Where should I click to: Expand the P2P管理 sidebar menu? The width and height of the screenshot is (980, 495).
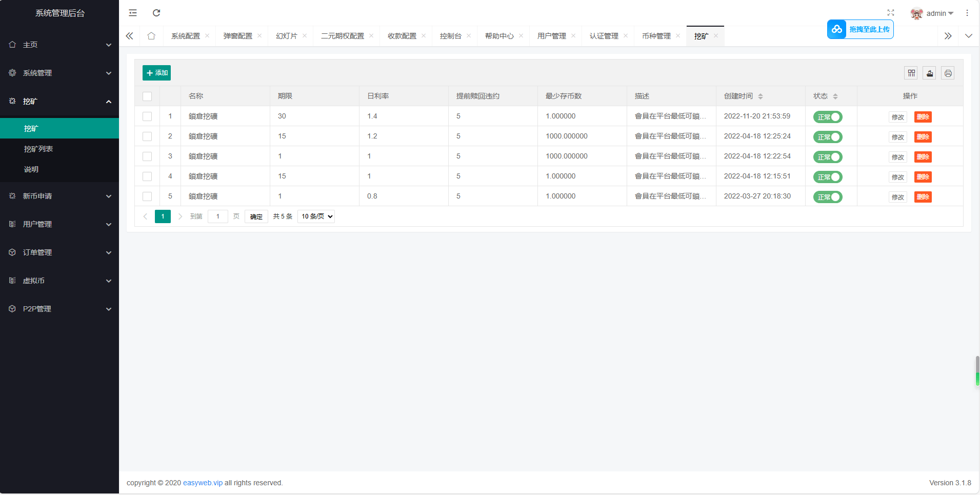click(59, 309)
